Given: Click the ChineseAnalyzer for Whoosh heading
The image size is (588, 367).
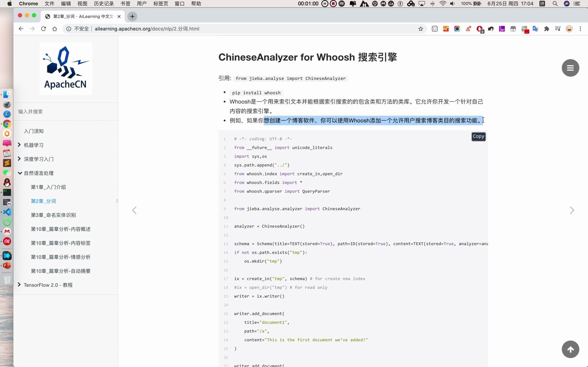Looking at the screenshot, I should 308,57.
